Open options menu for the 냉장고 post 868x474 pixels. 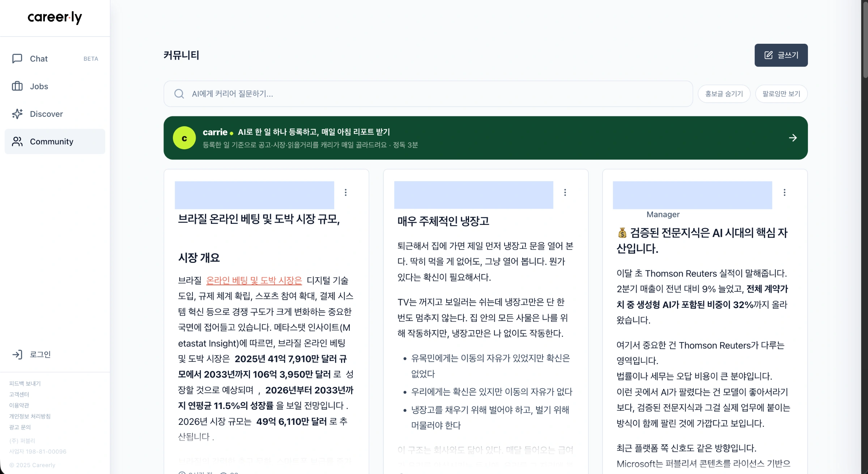(x=565, y=192)
